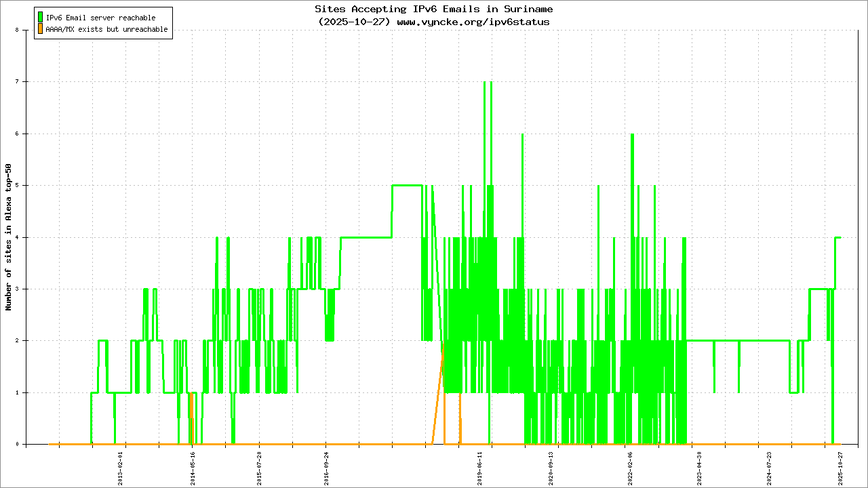Click the 2024-07-23 date label on the x-axis
The width and height of the screenshot is (868, 488).
[x=769, y=464]
